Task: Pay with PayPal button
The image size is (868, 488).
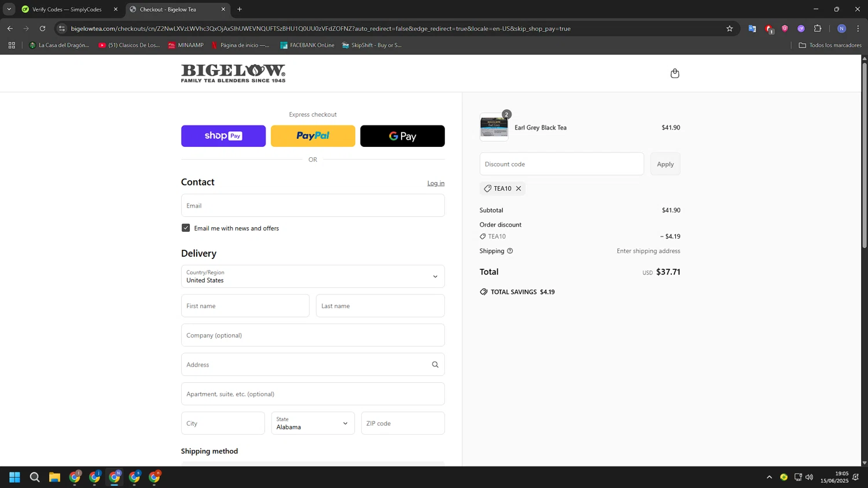Action: tap(313, 136)
